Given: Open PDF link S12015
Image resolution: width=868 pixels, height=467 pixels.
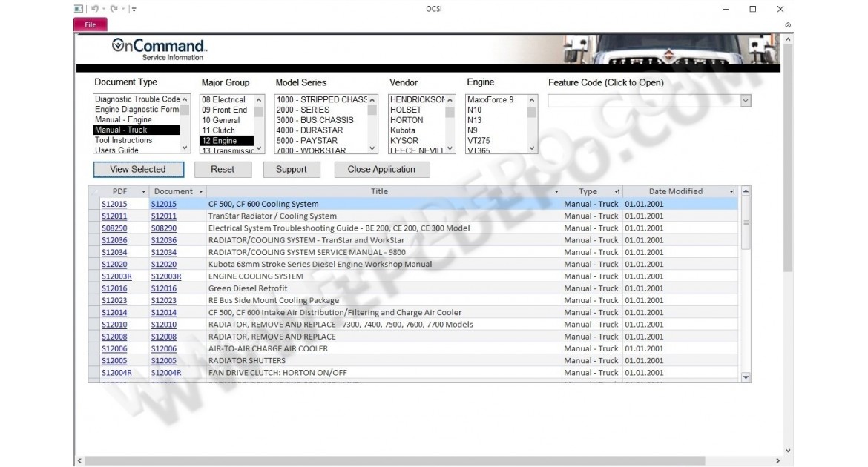Looking at the screenshot, I should coord(114,204).
